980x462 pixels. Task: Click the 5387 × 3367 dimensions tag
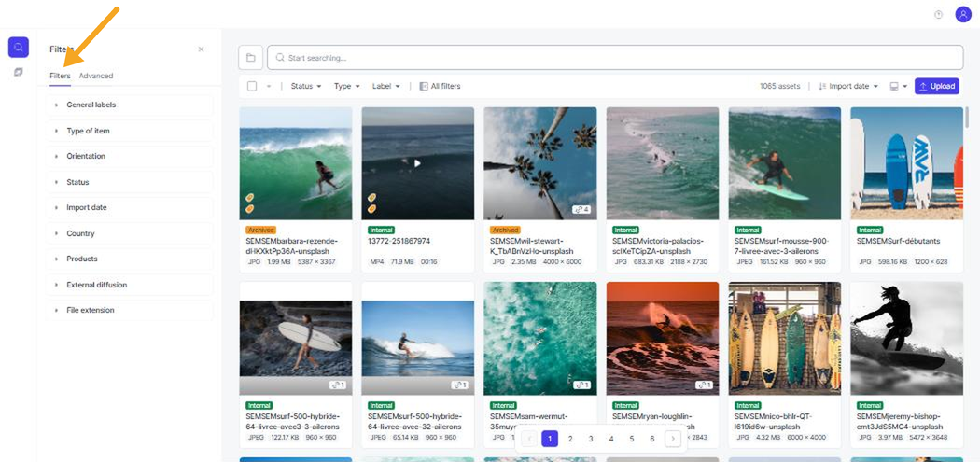point(317,262)
